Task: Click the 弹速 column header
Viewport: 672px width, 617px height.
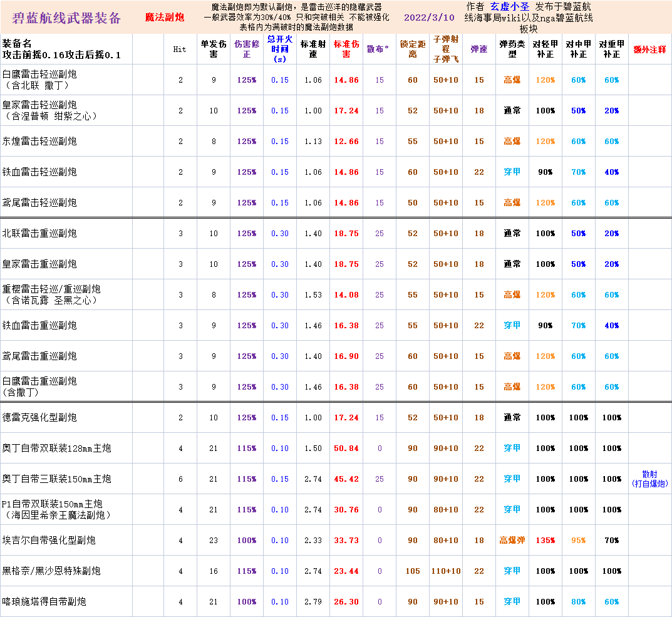Action: (x=478, y=49)
